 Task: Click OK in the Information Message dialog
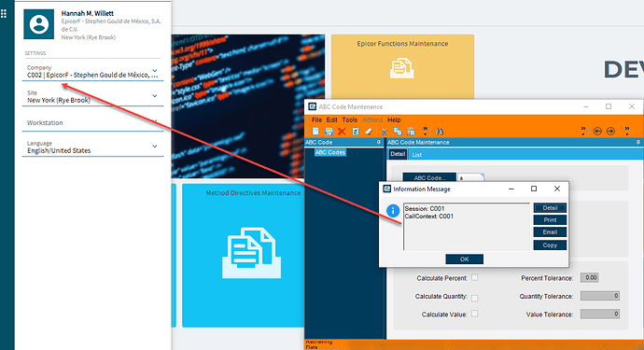tap(465, 259)
